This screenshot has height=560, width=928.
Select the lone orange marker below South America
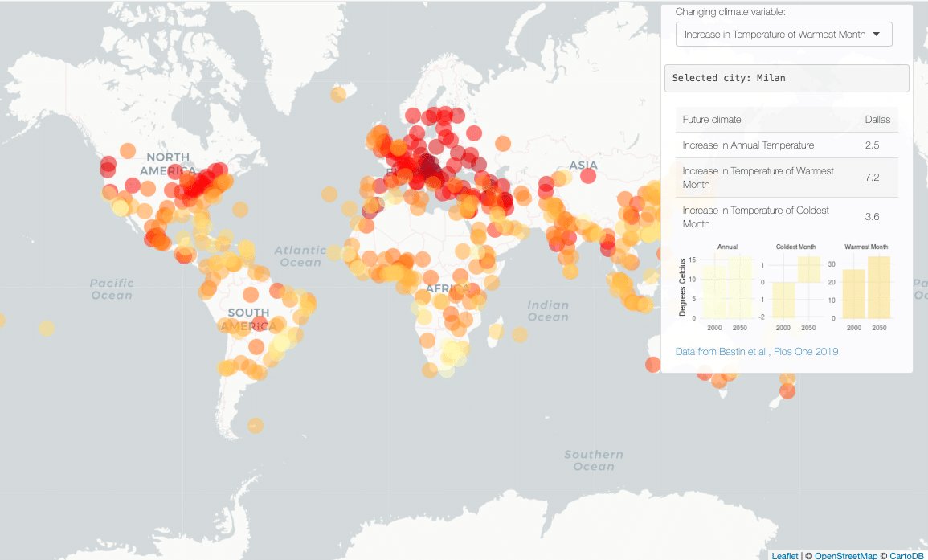pos(255,426)
